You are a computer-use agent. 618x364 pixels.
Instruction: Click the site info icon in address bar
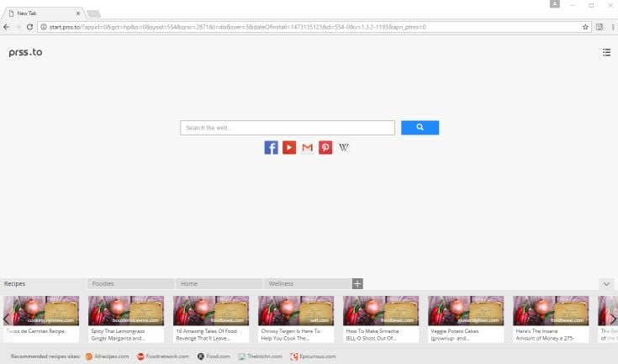click(44, 27)
